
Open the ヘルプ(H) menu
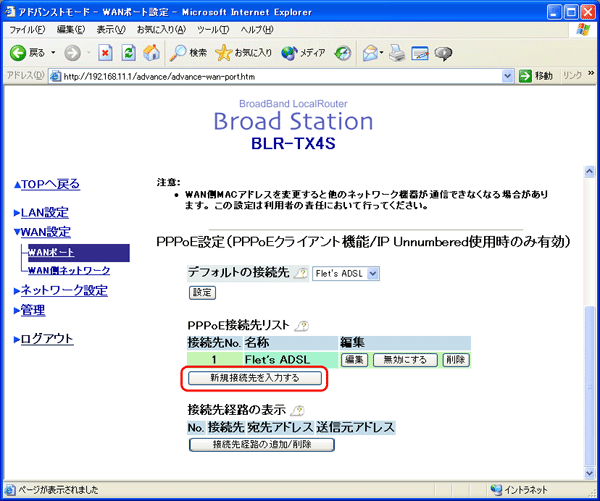click(257, 29)
